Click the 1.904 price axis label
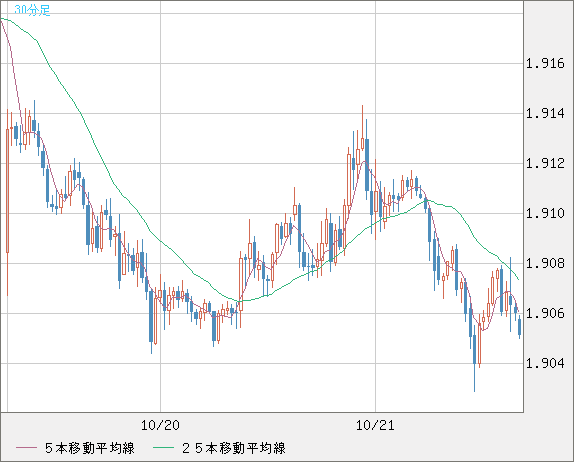The height and width of the screenshot is (462, 574). tap(545, 363)
